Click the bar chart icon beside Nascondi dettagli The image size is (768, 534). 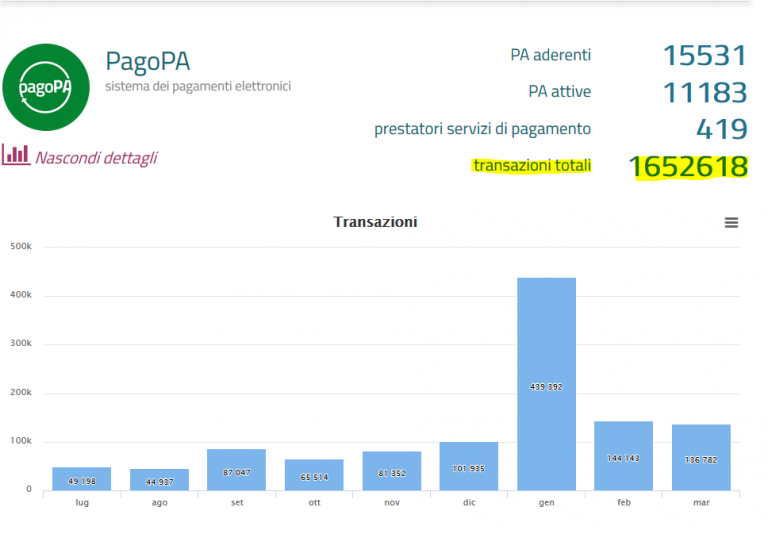[16, 155]
